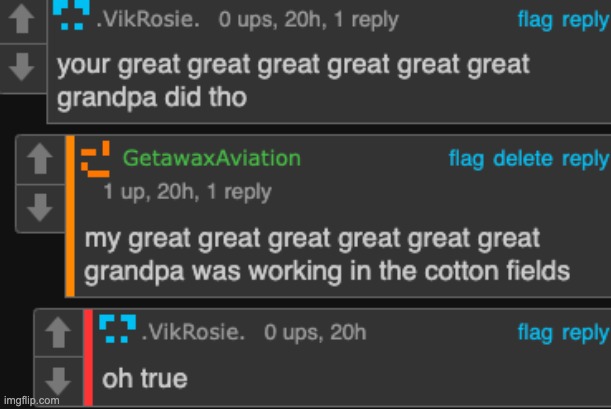Reply to the top .VikRosie. comment
Screen dimensions: 611x409
coord(585,19)
